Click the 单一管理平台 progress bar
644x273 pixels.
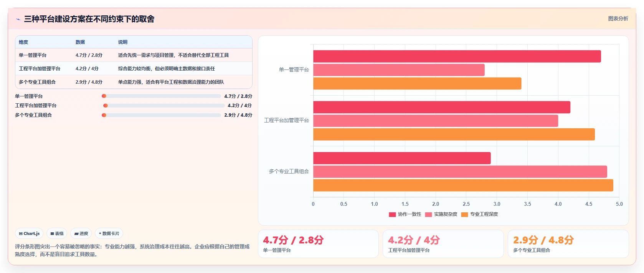[x=161, y=96]
